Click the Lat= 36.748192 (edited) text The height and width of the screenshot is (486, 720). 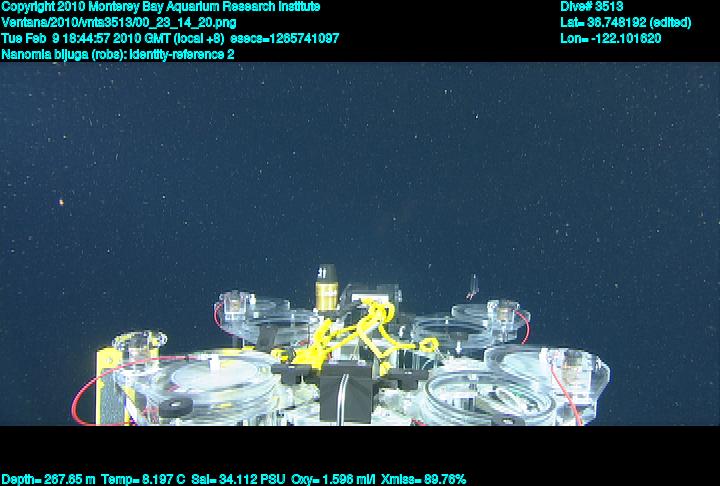tap(625, 22)
